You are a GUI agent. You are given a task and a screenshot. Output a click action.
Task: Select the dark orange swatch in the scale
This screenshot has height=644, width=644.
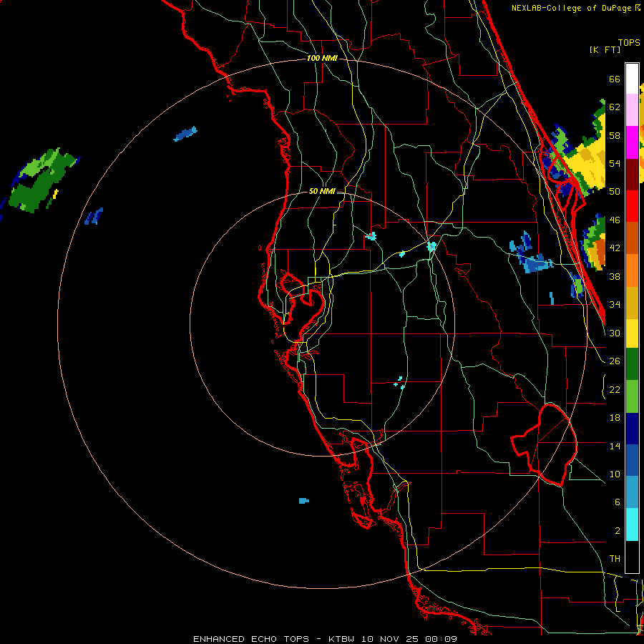pos(632,238)
